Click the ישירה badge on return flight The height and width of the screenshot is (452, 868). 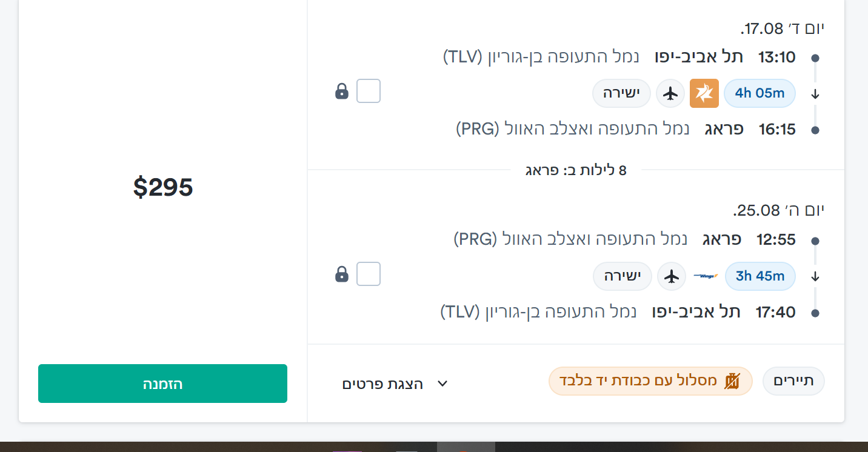(623, 276)
